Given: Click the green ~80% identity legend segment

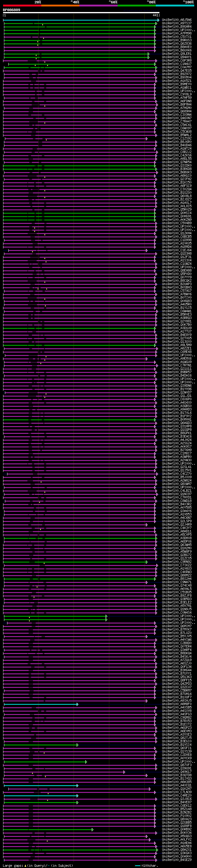Looking at the screenshot, I should point(137,6).
